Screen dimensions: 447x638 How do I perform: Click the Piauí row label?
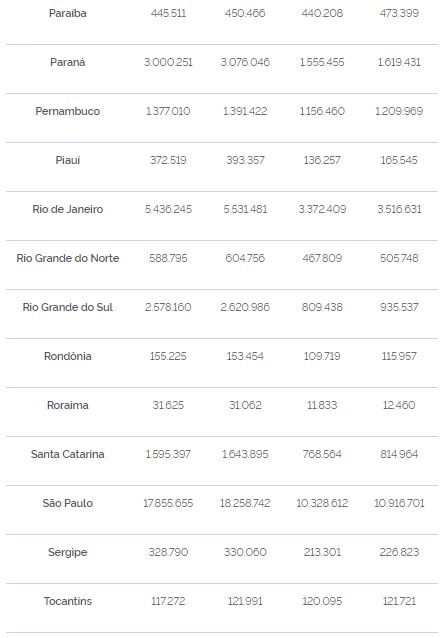point(68,160)
